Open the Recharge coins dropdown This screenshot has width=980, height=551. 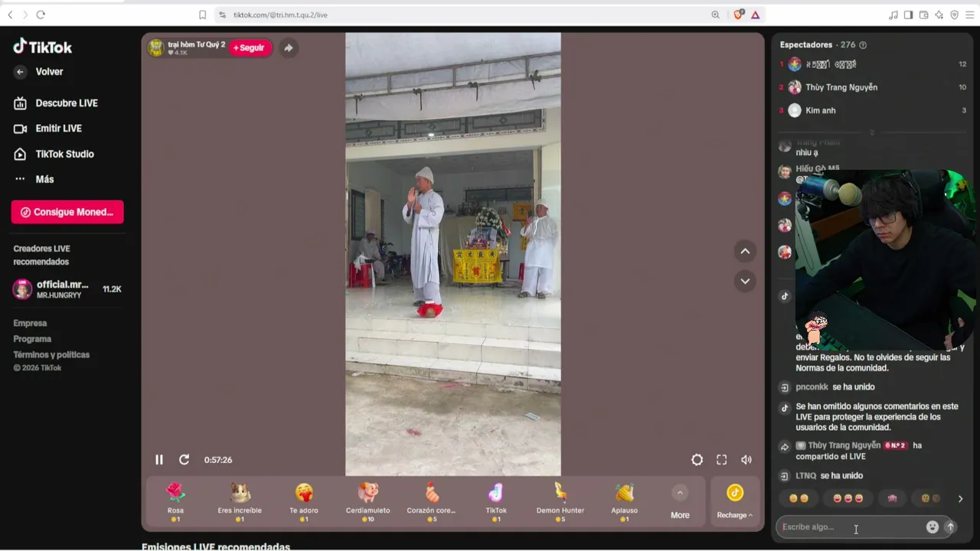pos(735,502)
